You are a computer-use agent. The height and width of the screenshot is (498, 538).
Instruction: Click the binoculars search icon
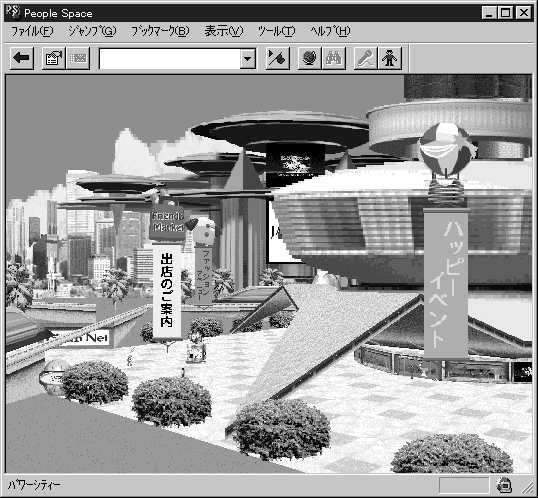pyautogui.click(x=334, y=58)
